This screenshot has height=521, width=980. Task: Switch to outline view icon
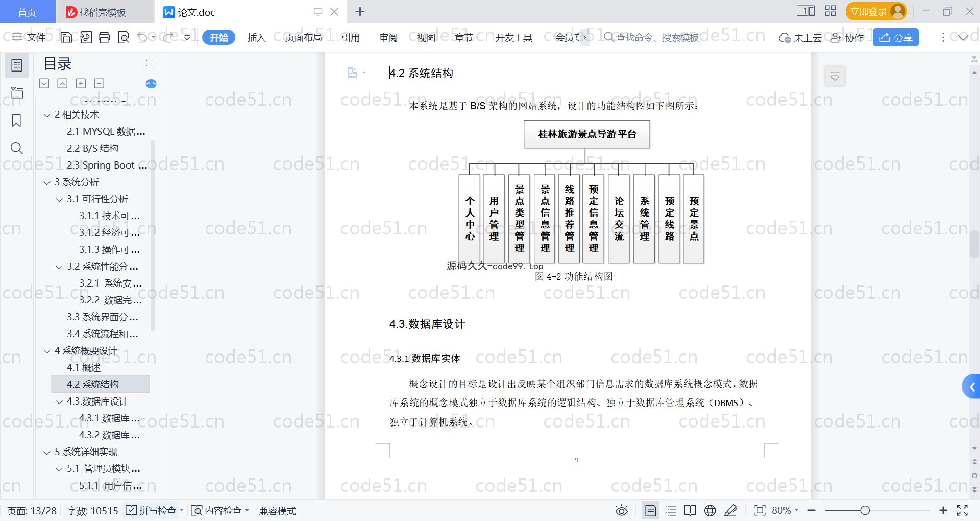coord(671,510)
